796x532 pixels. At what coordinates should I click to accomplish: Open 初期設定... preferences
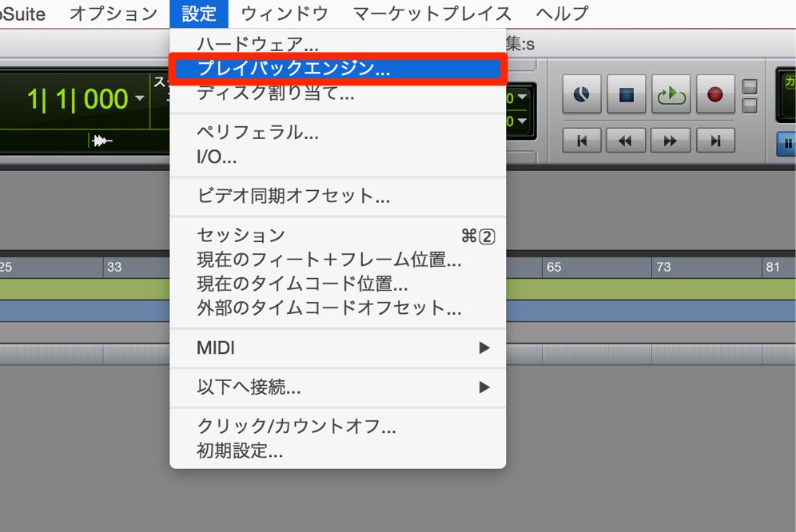(337, 451)
